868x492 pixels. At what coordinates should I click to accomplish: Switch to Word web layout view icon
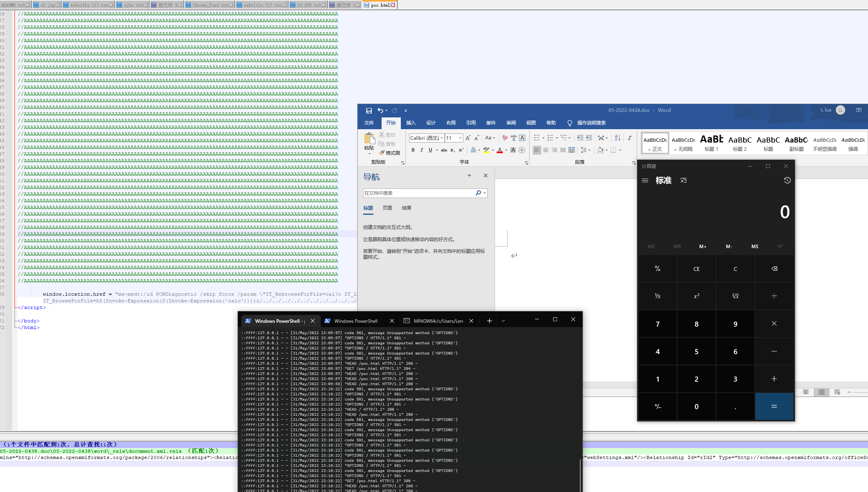837,392
